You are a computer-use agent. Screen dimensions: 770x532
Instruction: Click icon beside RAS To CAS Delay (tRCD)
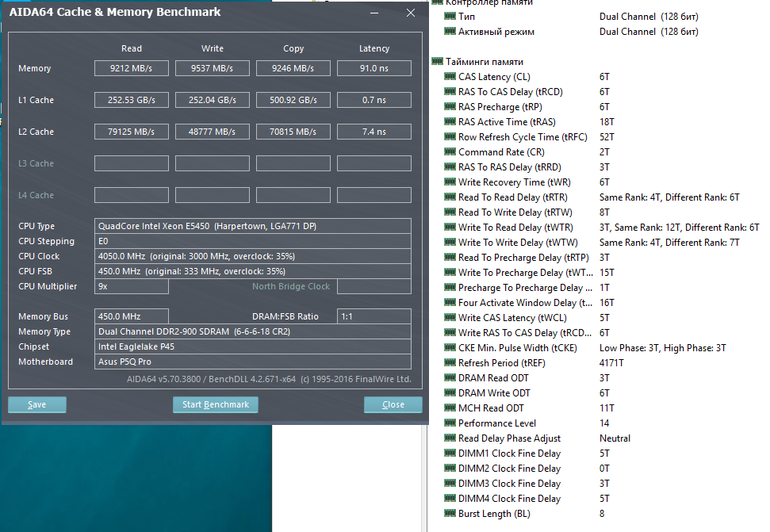(x=450, y=91)
